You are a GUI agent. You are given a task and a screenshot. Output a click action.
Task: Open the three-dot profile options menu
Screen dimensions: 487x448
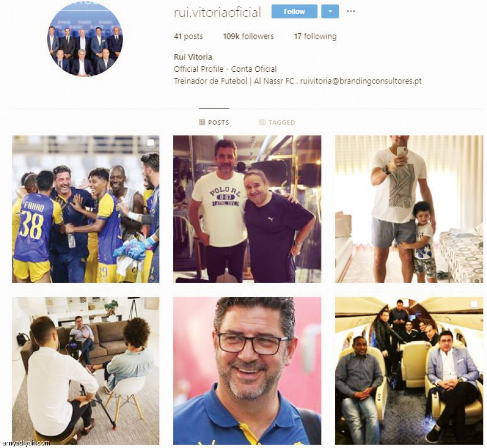tap(351, 11)
